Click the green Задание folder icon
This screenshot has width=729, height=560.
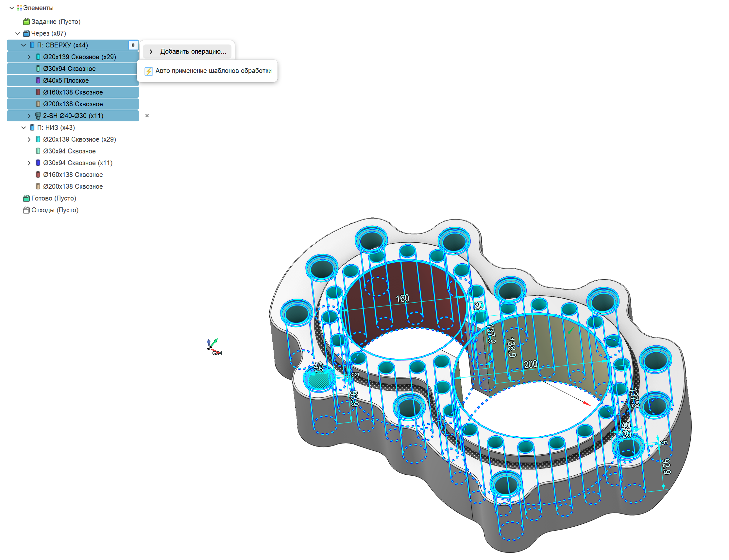click(x=26, y=22)
